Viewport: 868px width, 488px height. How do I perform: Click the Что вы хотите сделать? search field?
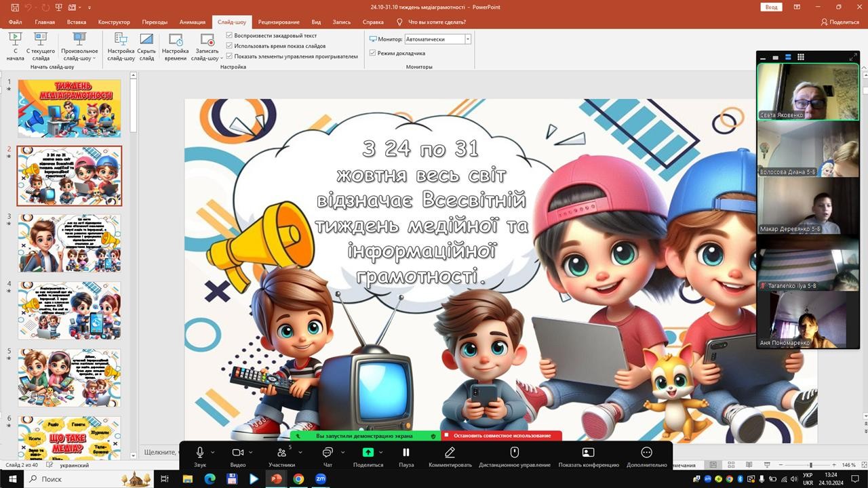[437, 22]
